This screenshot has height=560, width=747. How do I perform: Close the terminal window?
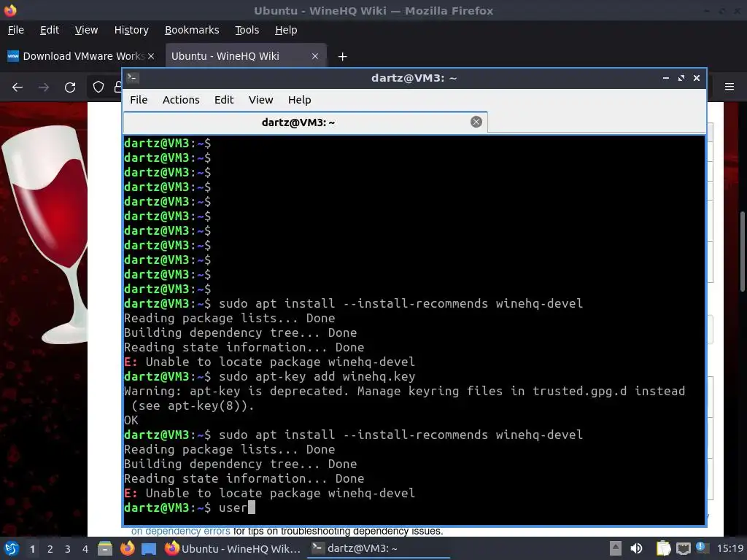[696, 78]
